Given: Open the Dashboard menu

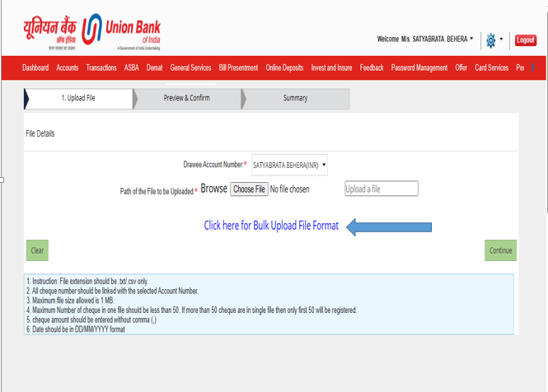Looking at the screenshot, I should click(35, 68).
